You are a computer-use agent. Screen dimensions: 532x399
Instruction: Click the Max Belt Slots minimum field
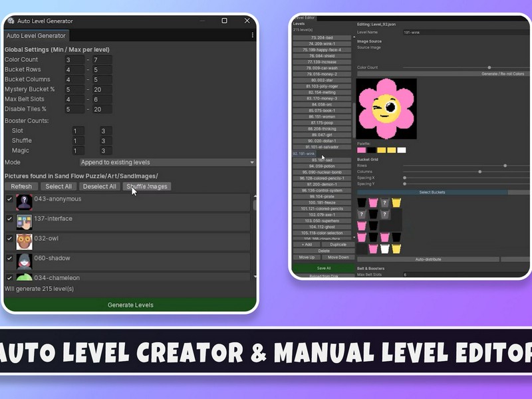click(74, 99)
